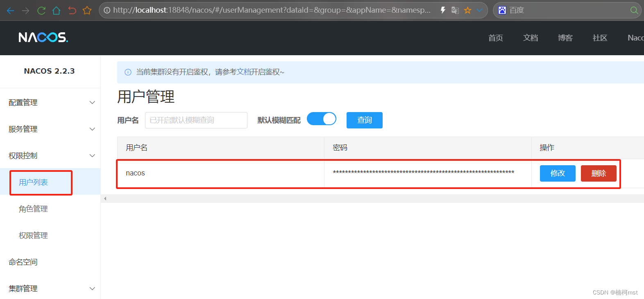Open 权限控制 in the sidebar
The image size is (644, 299).
coord(23,156)
